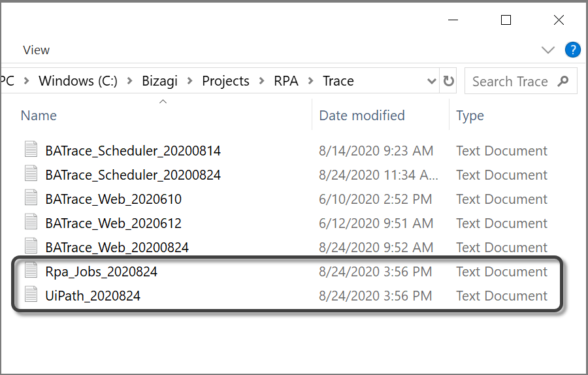
Task: Expand the chevron after Windows (C:)
Action: click(130, 81)
